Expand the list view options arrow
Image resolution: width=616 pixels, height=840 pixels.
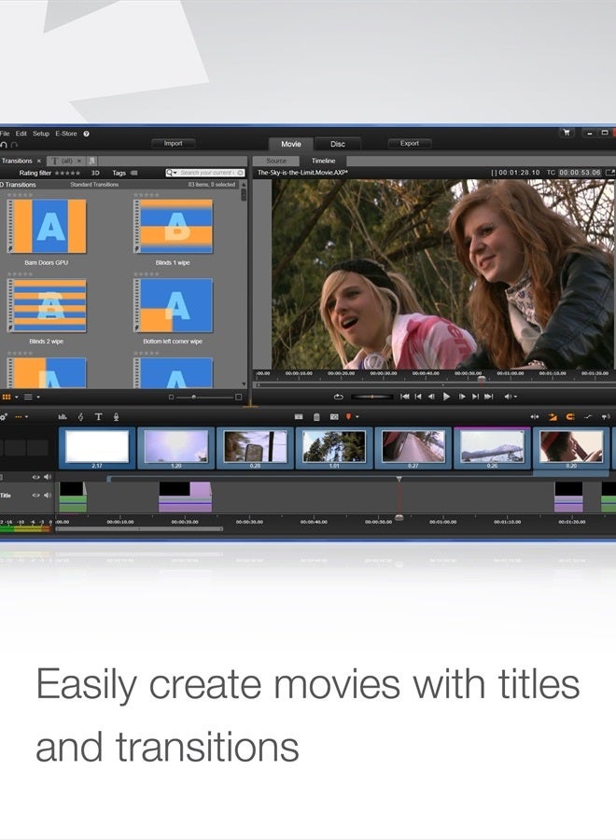coord(38,398)
